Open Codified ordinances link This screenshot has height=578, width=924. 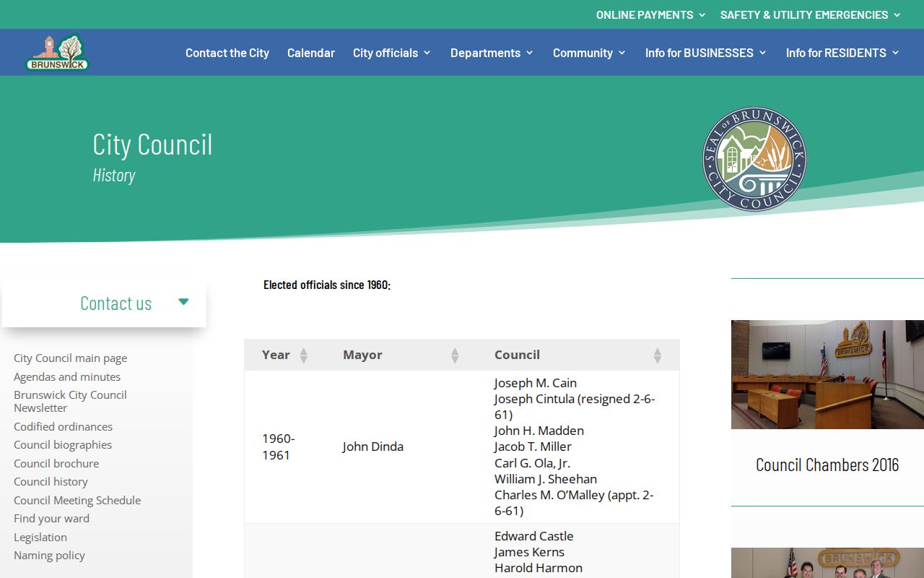click(x=63, y=426)
